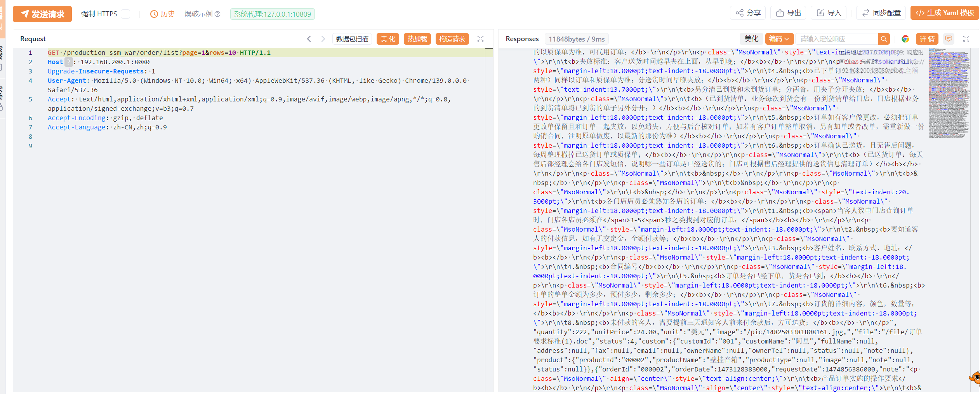The width and height of the screenshot is (980, 394).
Task: Open the 热加载 hot reload option
Action: [417, 39]
